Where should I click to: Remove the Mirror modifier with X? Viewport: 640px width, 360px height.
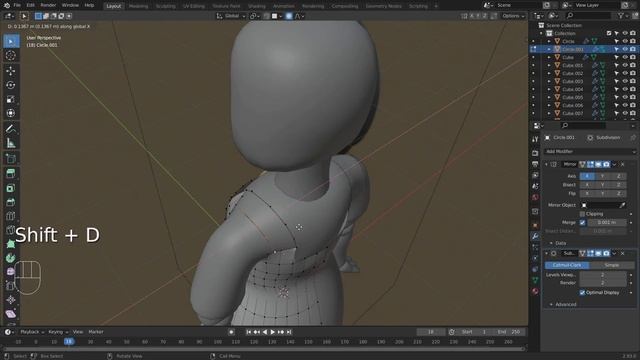click(622, 164)
